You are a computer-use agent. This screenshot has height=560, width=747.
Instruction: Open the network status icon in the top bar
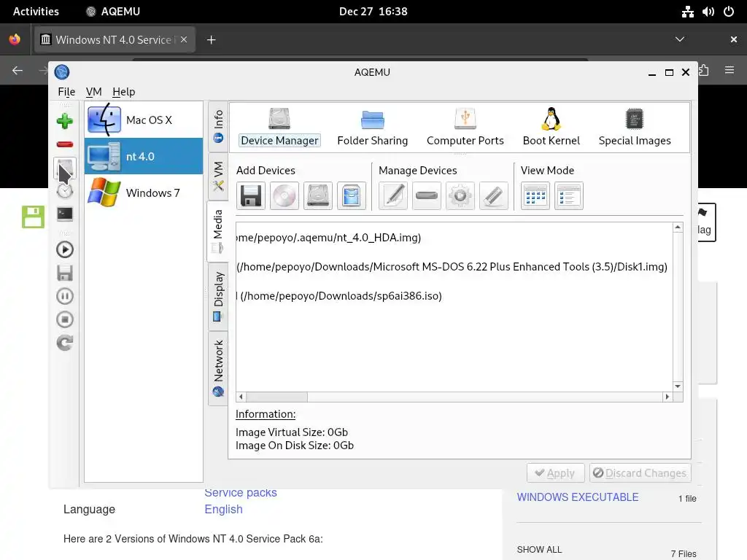coord(687,12)
